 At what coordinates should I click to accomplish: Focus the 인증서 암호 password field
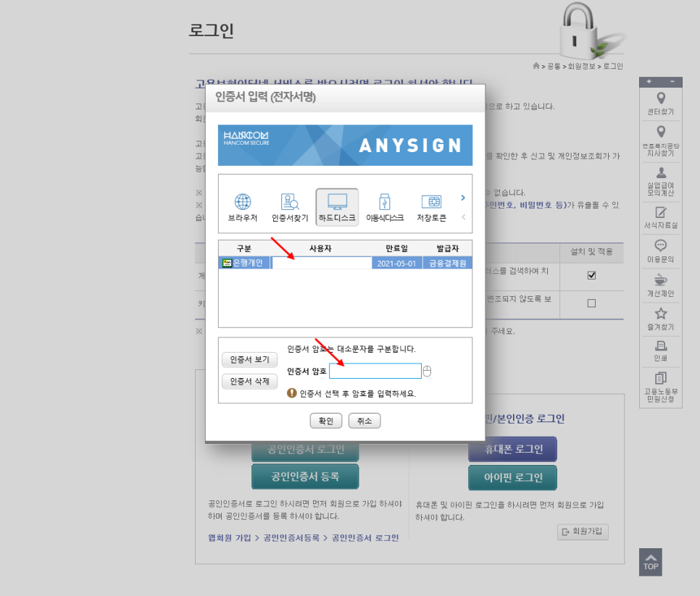pyautogui.click(x=375, y=371)
